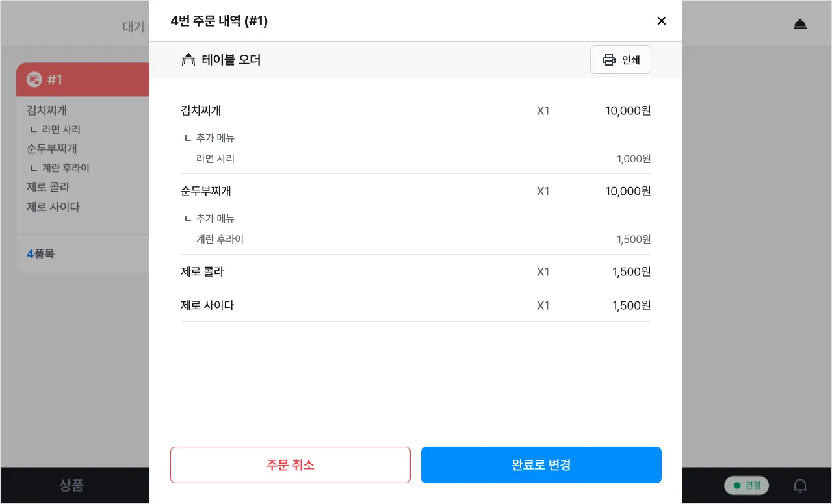Switch to the 상품 tab
This screenshot has width=832, height=504.
click(x=71, y=485)
